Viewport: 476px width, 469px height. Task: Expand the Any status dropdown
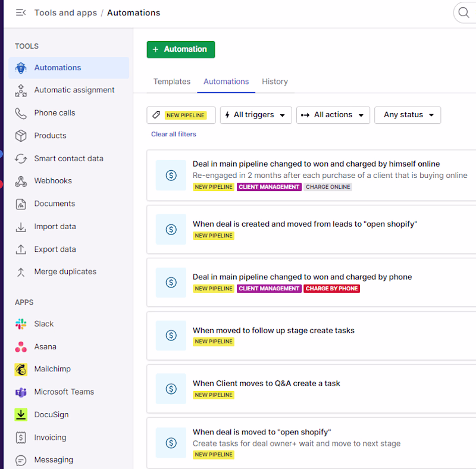408,115
